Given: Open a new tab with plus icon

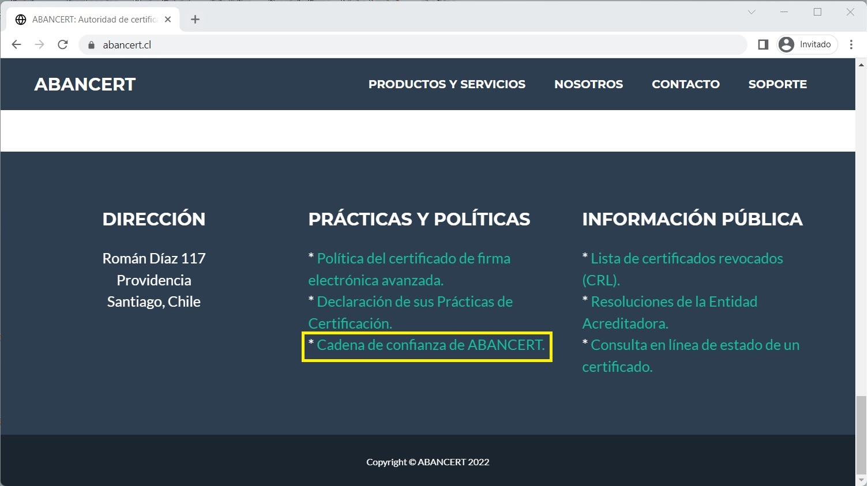Looking at the screenshot, I should (195, 20).
